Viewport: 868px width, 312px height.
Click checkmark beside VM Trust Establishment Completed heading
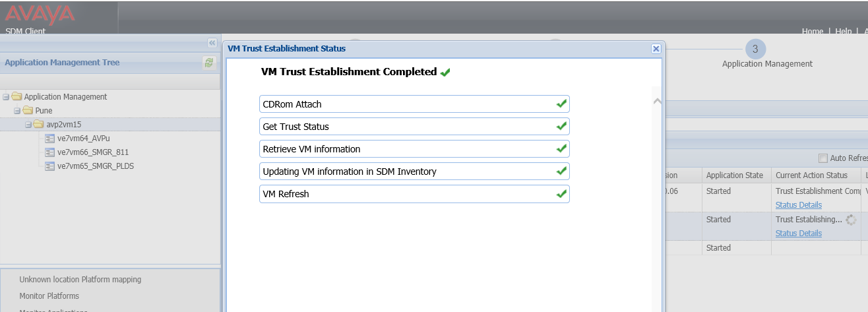[445, 72]
